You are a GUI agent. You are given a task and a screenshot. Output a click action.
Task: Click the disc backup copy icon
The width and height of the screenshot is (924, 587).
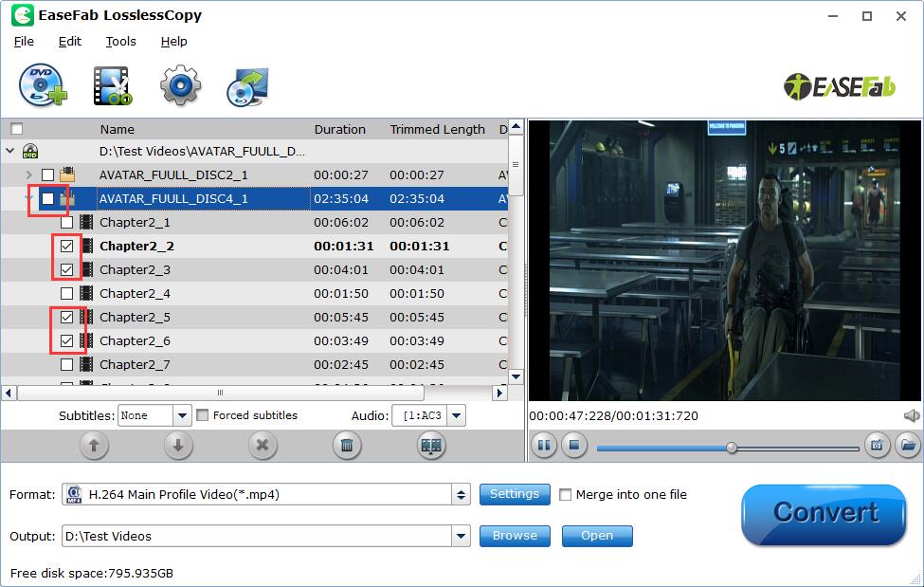[248, 86]
